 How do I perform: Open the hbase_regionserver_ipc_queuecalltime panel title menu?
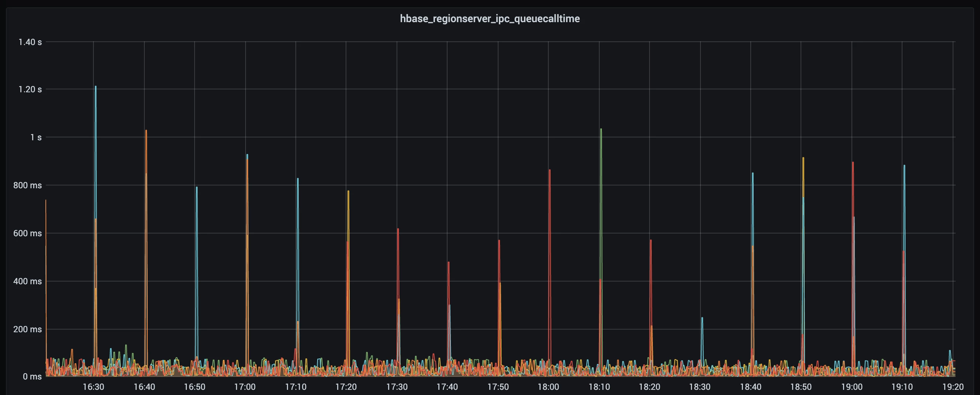490,18
